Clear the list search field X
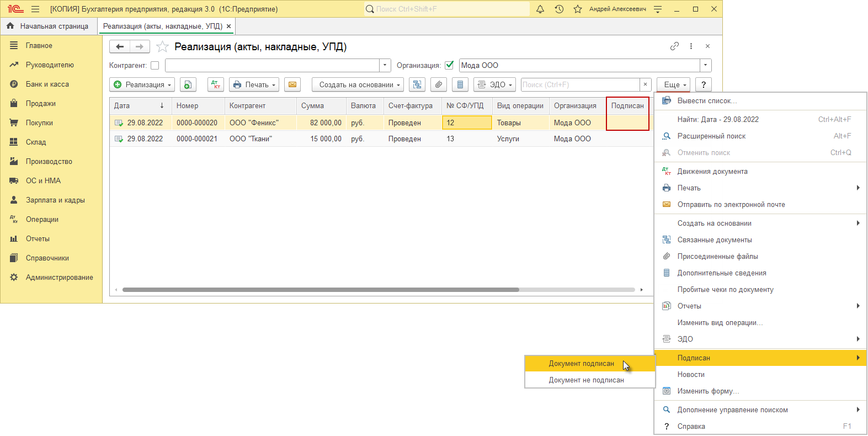This screenshot has height=436, width=868. (x=645, y=84)
